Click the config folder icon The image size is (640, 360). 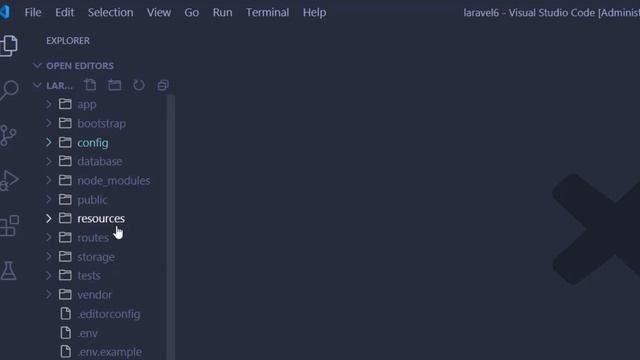65,142
